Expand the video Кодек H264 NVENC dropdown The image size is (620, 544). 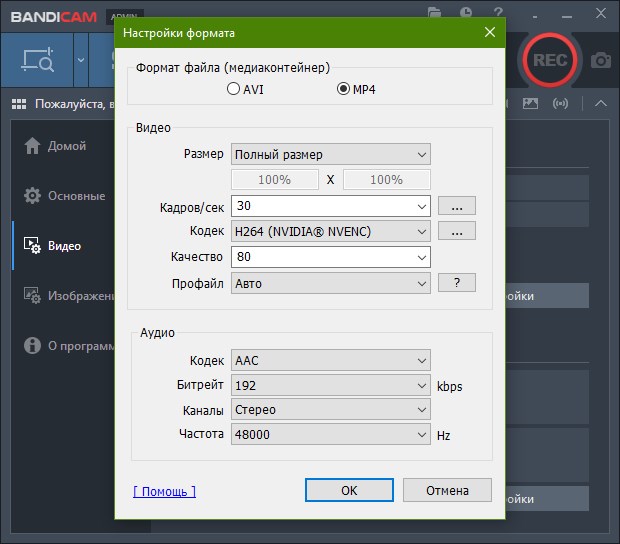(x=331, y=231)
